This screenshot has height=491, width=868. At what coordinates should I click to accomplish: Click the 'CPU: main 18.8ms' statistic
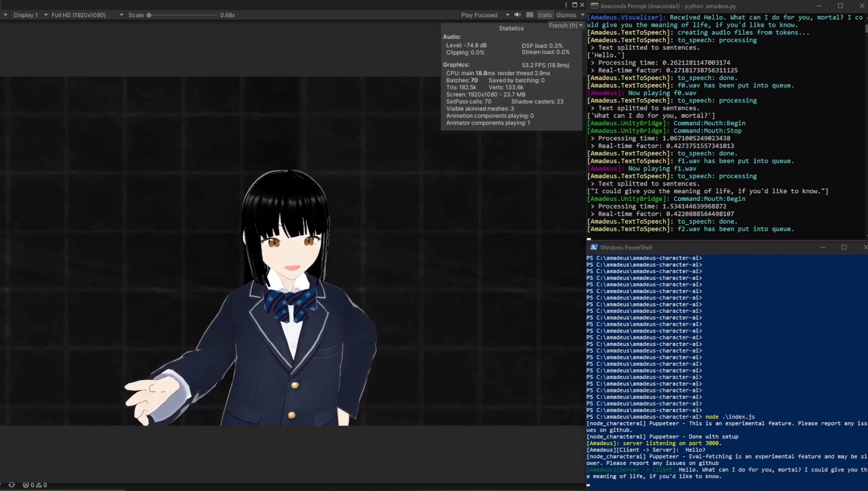[x=470, y=73]
